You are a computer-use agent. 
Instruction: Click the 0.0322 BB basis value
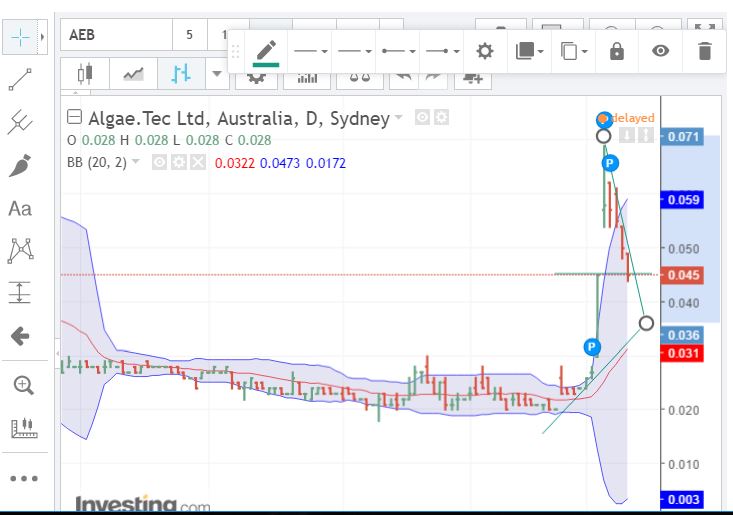(235, 163)
